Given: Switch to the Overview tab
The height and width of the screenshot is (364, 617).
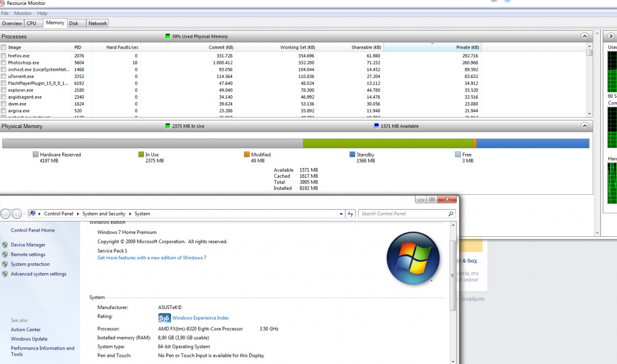Looking at the screenshot, I should tap(12, 23).
